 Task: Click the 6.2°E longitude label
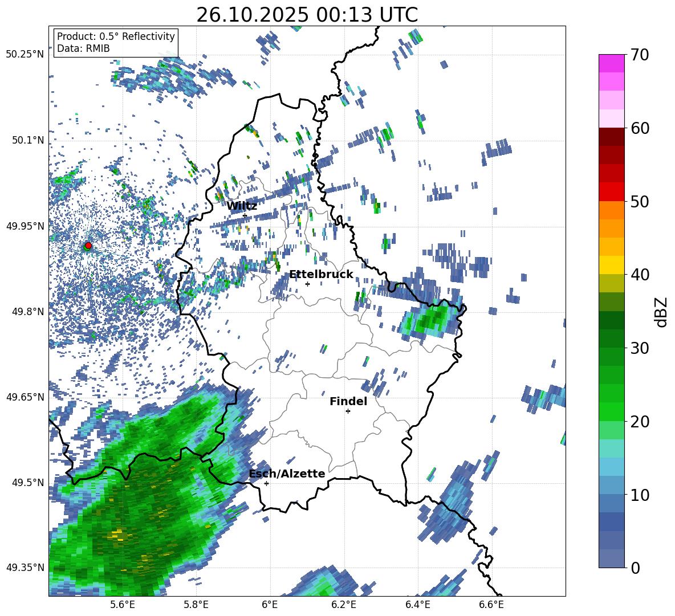344,605
